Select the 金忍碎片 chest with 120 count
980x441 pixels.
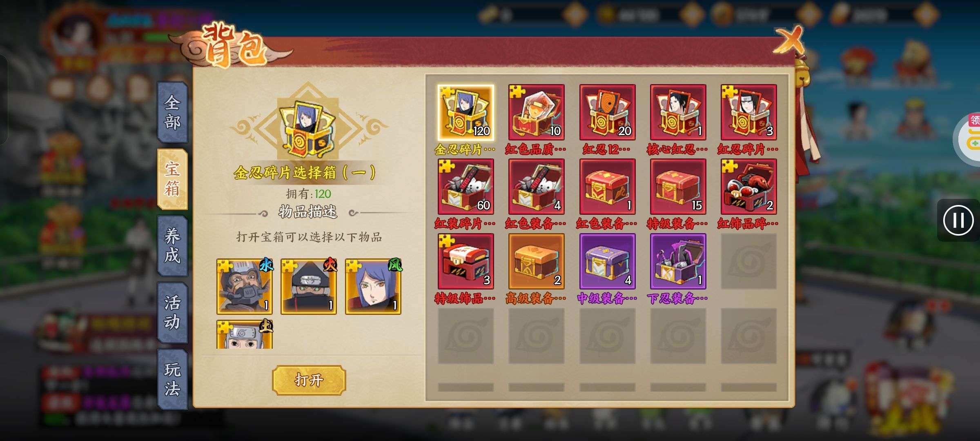click(x=465, y=113)
